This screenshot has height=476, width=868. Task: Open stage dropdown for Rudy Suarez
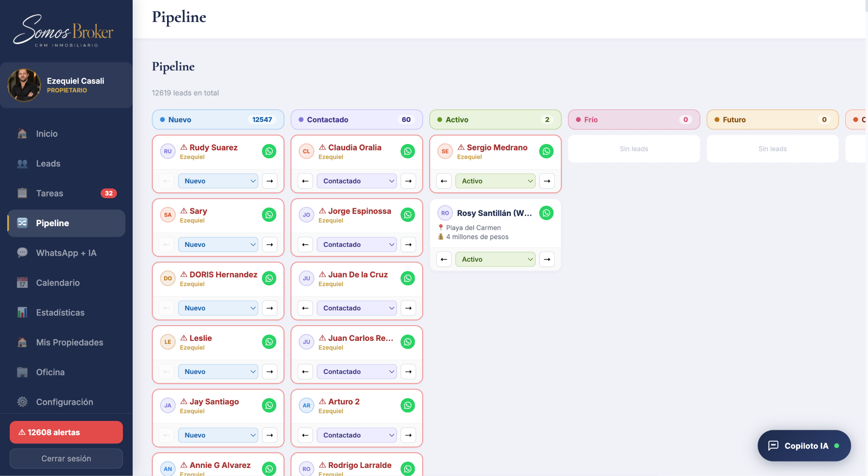(218, 181)
